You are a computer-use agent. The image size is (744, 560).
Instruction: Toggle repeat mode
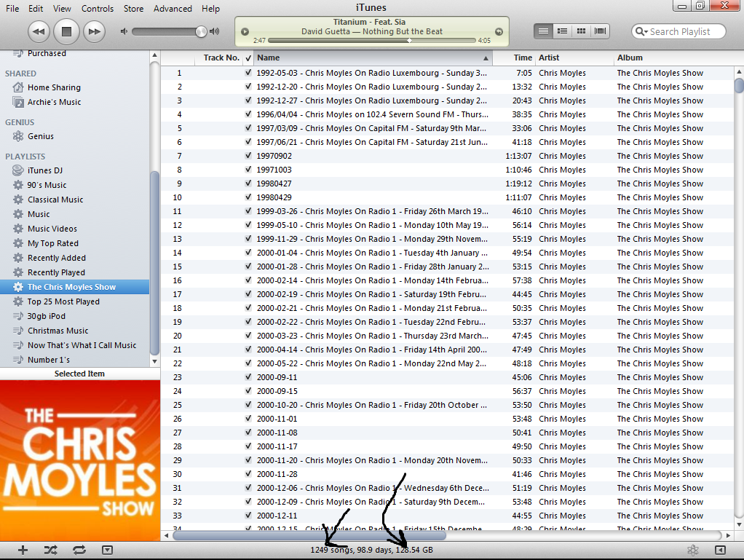point(79,550)
